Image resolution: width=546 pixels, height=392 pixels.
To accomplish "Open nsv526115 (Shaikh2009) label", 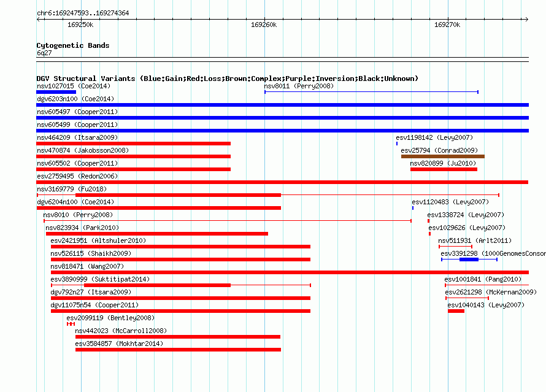I will [91, 253].
